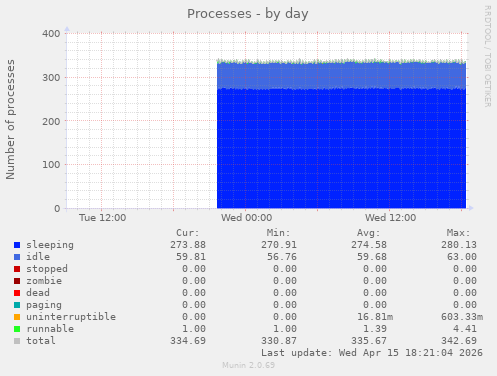Click the total maximum value 342.69
This screenshot has height=376, width=497.
(x=459, y=341)
